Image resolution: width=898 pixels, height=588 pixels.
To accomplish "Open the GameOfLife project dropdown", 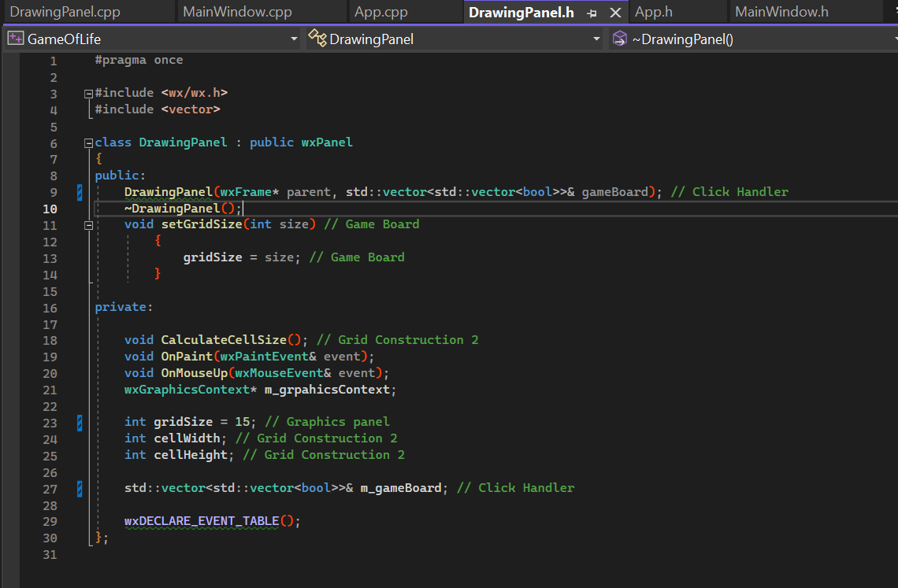I will tap(295, 38).
